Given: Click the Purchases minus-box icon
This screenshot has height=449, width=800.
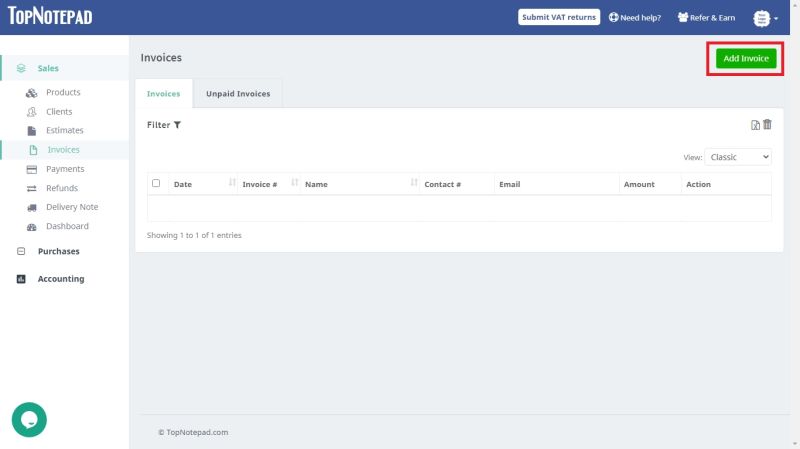Looking at the screenshot, I should (x=21, y=252).
